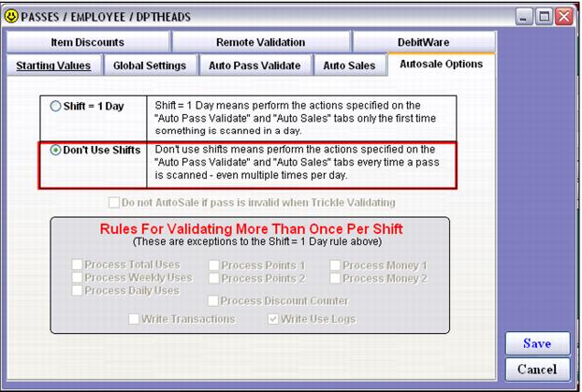
Task: Select the Auto Sales tab
Action: (x=350, y=65)
